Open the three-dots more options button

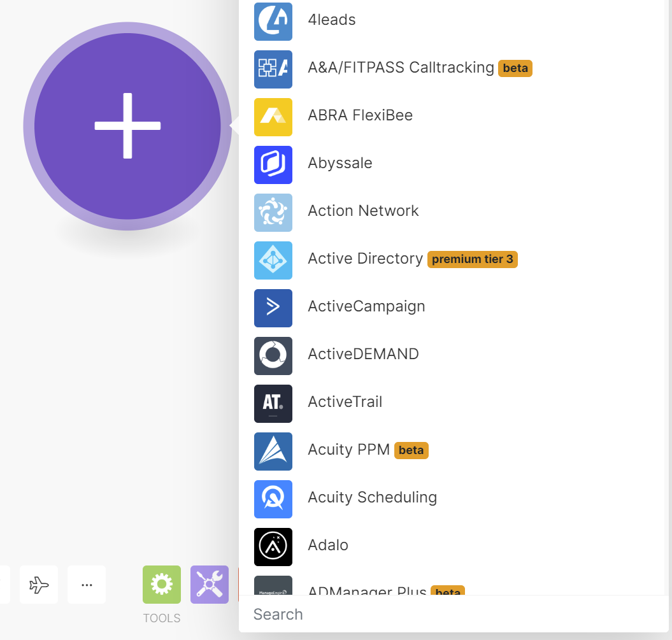87,585
